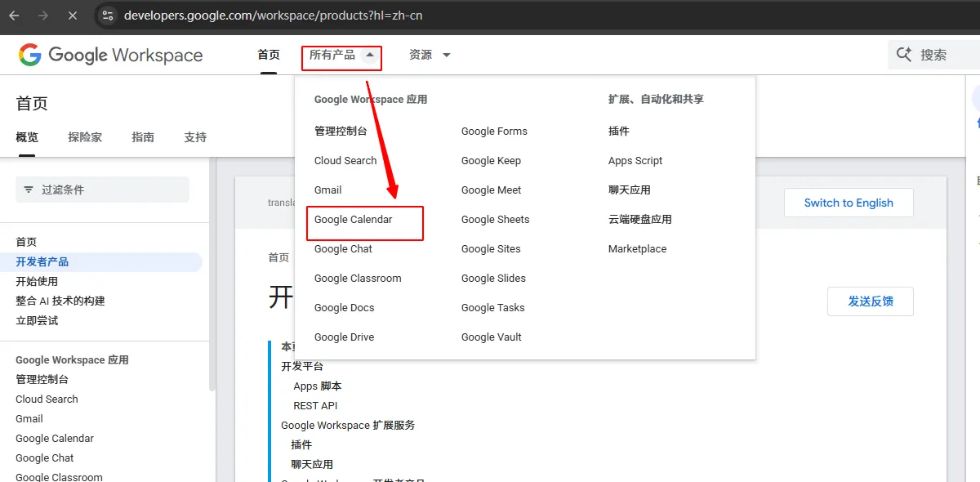Choose Apps Script from menu
980x482 pixels.
click(635, 161)
